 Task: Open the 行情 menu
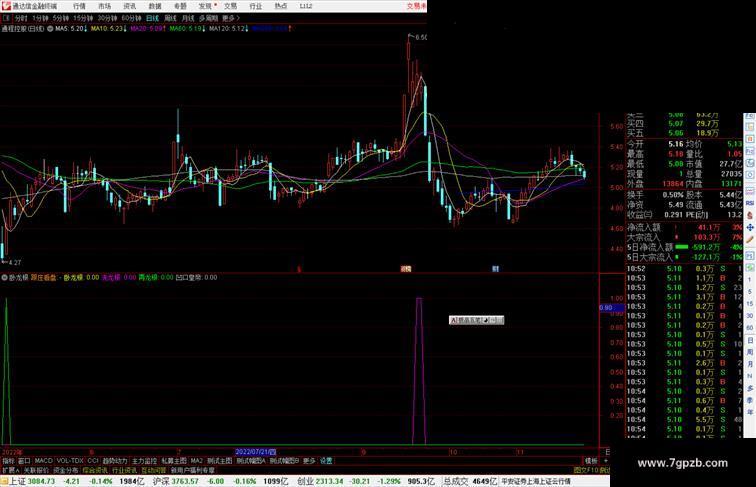79,6
